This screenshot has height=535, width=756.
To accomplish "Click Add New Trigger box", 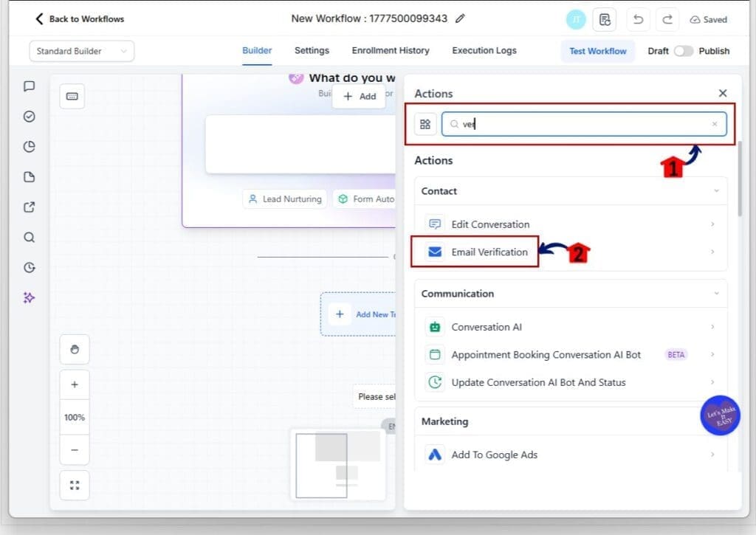I will [358, 314].
